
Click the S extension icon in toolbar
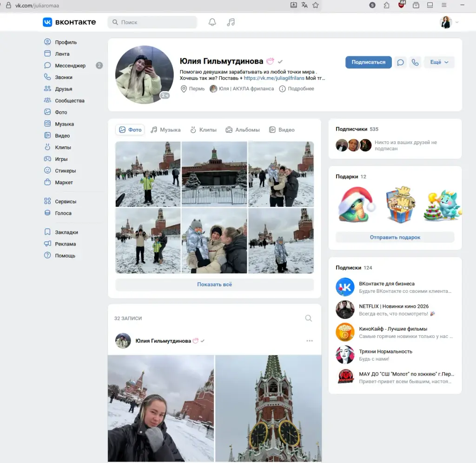pyautogui.click(x=372, y=5)
